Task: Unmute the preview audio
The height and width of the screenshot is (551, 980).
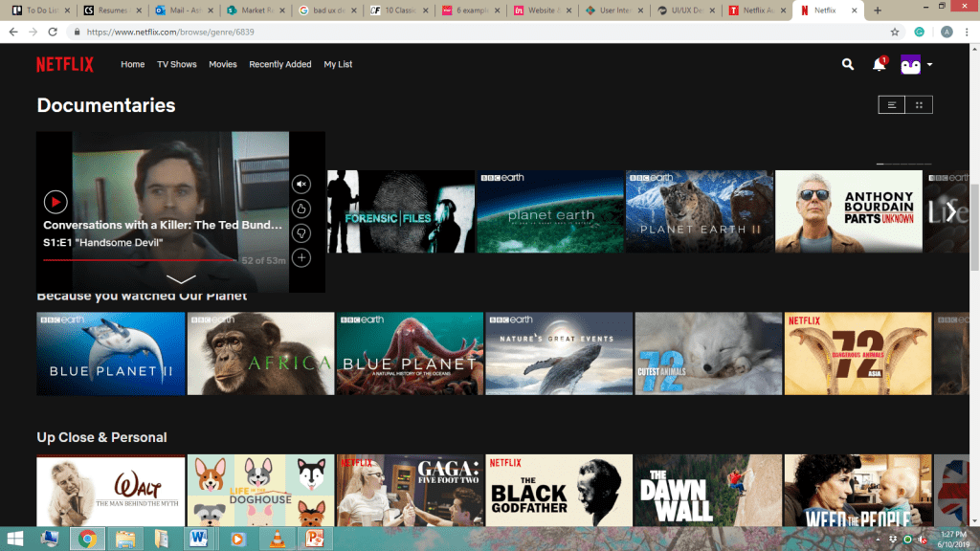Action: click(x=301, y=185)
